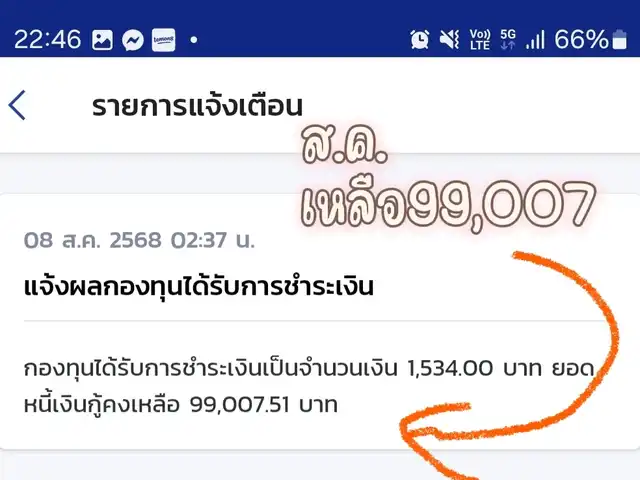Tap the muted vibrate status icon
Image resolution: width=640 pixels, height=480 pixels.
[449, 40]
